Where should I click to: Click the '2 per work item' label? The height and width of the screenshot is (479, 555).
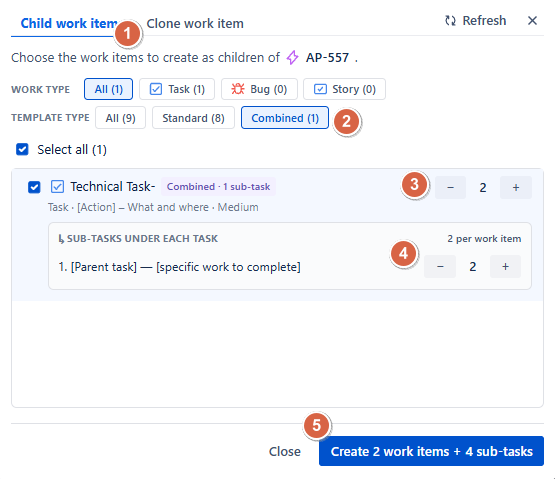pos(484,239)
